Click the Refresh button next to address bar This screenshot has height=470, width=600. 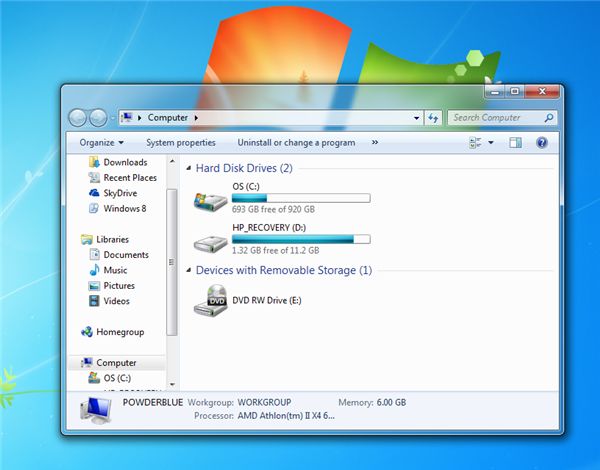click(x=433, y=118)
